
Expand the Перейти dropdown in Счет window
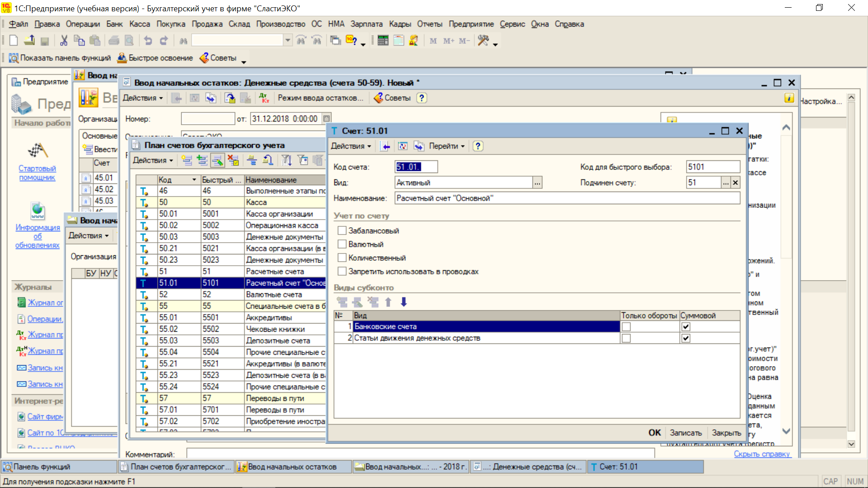pos(447,146)
